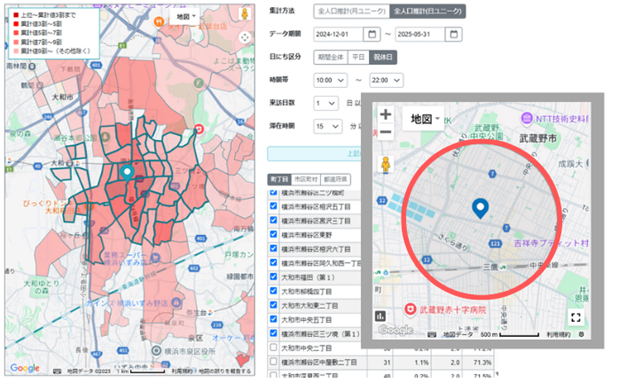Switch to the 市区町村 tab
Screen dimensions: 619x383
(x=306, y=179)
